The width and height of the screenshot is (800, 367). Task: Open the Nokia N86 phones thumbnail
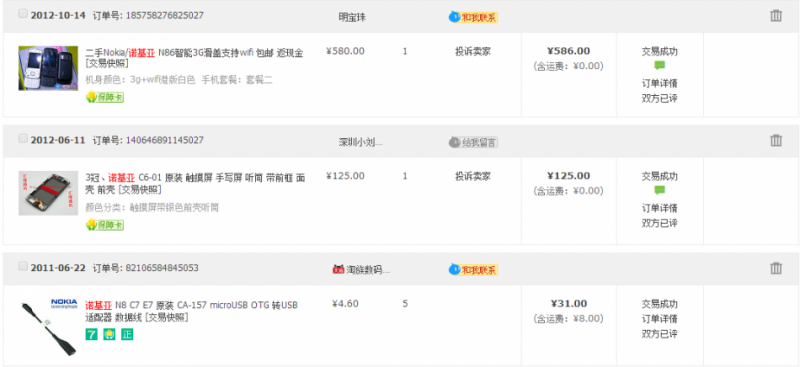48,68
